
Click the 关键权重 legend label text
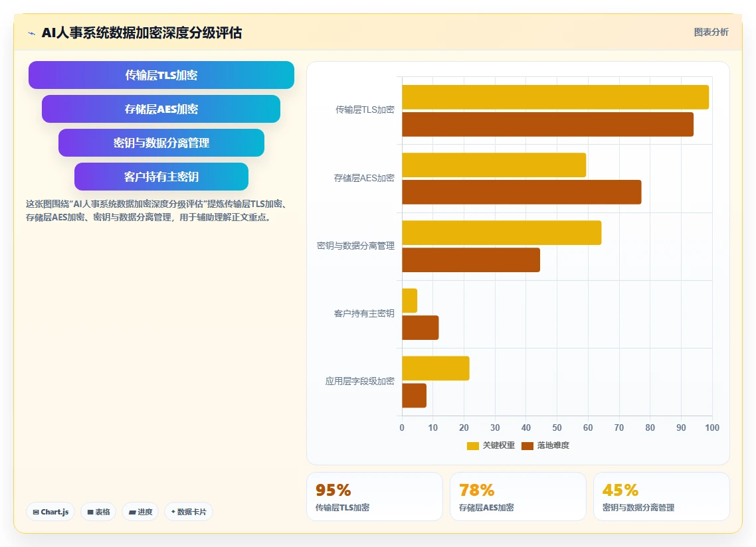click(x=498, y=445)
